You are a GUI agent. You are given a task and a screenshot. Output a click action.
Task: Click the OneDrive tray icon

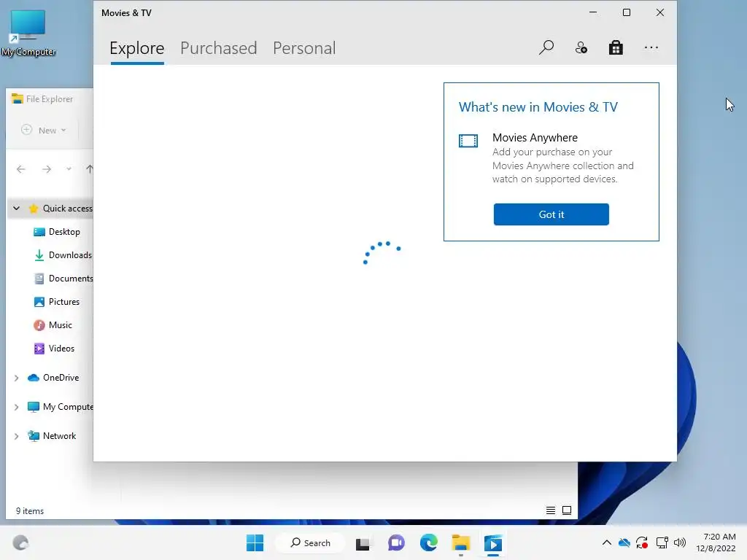pos(624,542)
